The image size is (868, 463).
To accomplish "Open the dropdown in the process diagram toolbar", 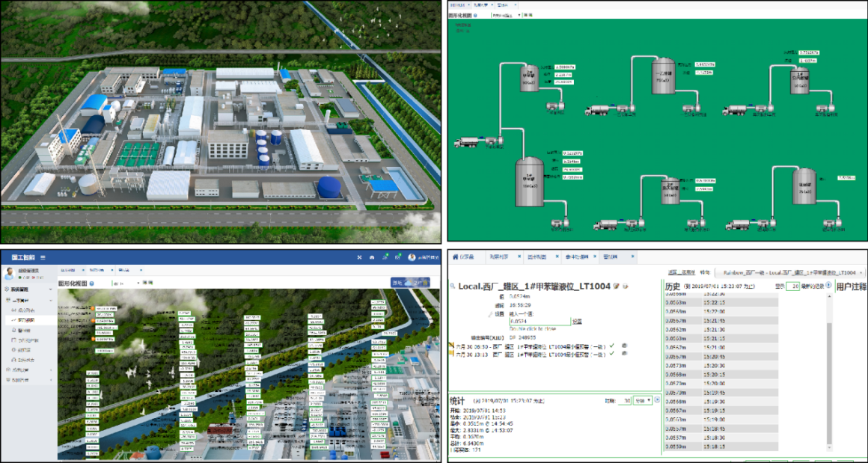I will 506,15.
